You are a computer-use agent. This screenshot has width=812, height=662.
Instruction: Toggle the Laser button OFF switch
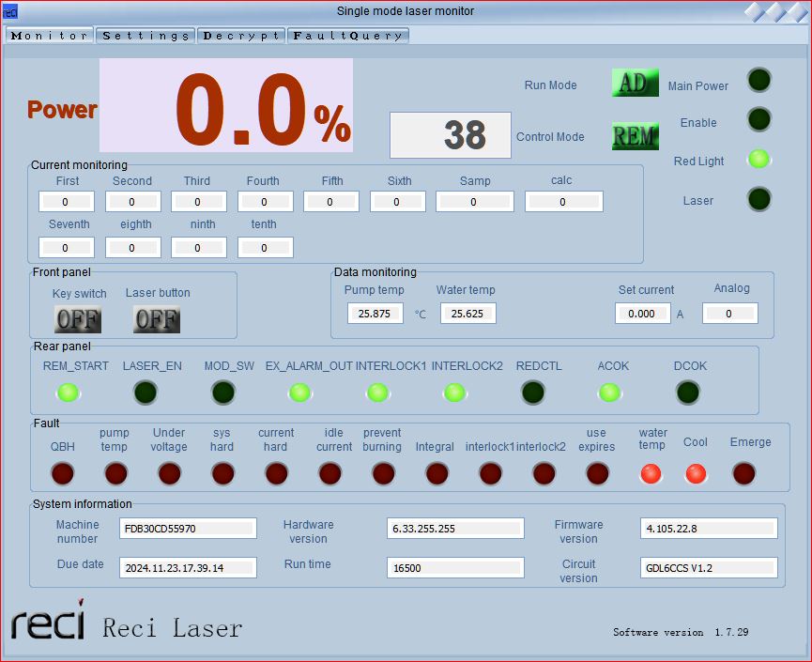pyautogui.click(x=157, y=319)
